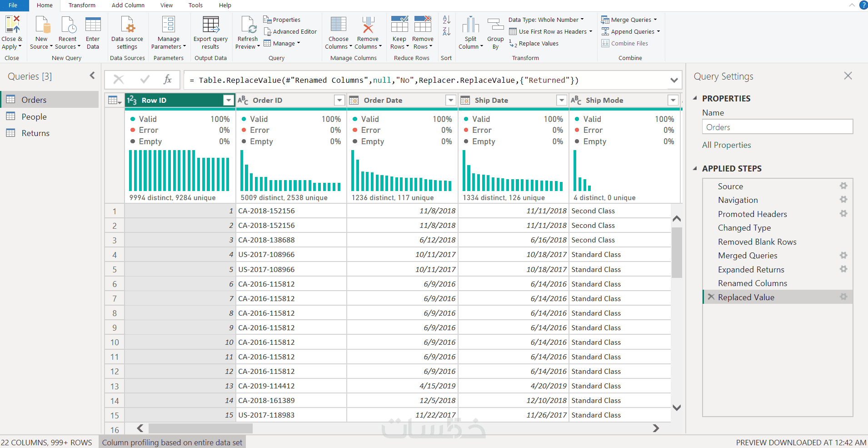868x448 pixels.
Task: Click the Data source settings icon
Action: click(x=127, y=25)
